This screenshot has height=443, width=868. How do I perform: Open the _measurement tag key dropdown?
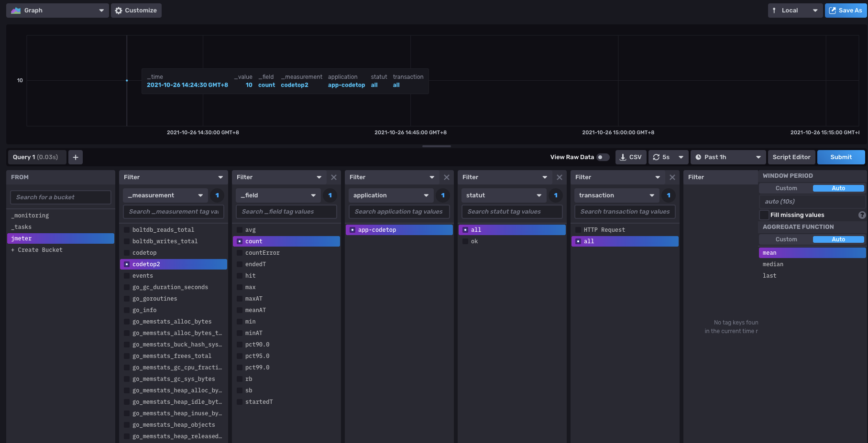165,195
